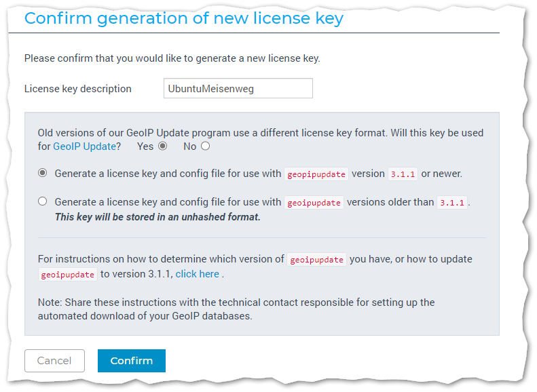The width and height of the screenshot is (537, 392).
Task: Click the geoipupdate code tag before 'you have'
Action: pyautogui.click(x=318, y=260)
